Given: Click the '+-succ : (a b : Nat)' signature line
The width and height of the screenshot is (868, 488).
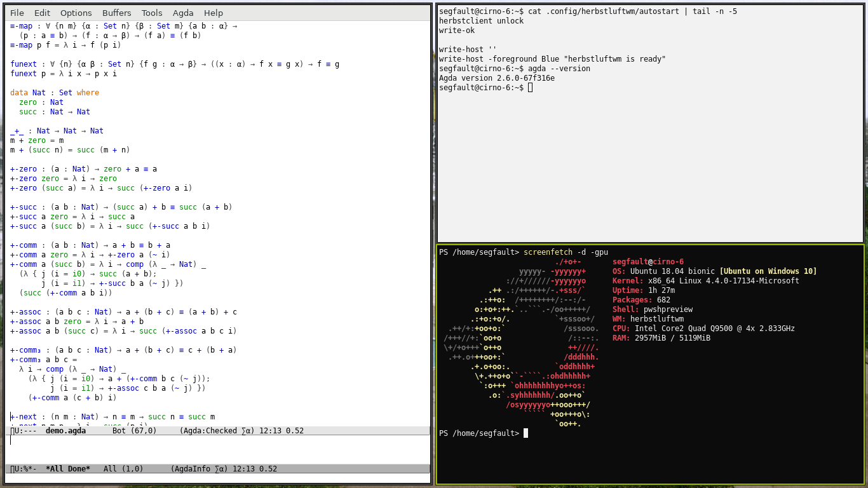Looking at the screenshot, I should click(x=121, y=207).
